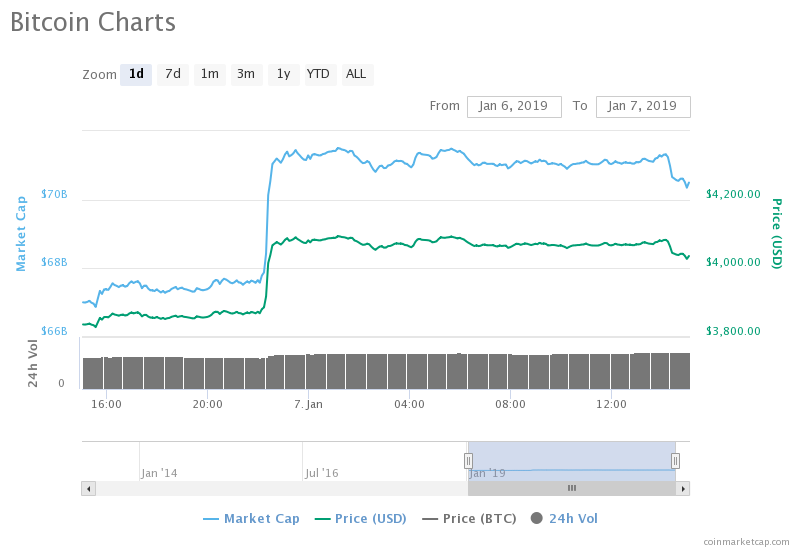Click the From date field
This screenshot has width=800, height=550.
coord(514,106)
